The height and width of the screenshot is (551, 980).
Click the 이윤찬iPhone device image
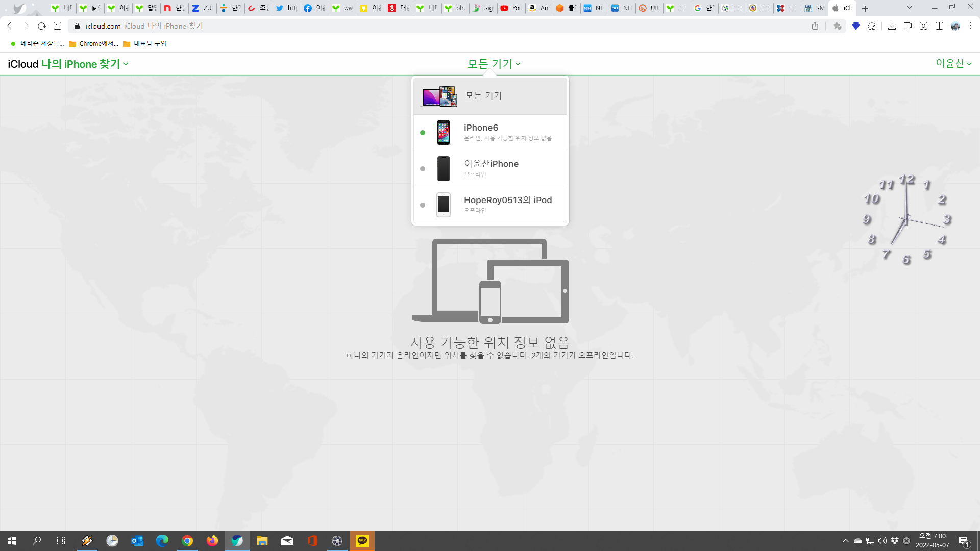coord(444,169)
